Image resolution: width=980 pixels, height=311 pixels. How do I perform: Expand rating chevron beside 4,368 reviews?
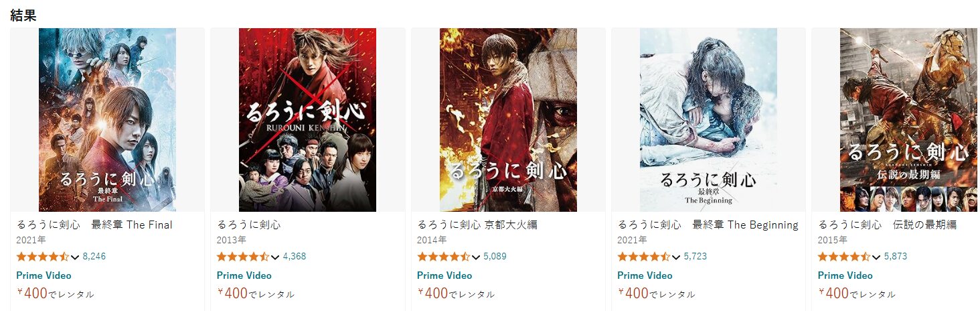coord(275,257)
